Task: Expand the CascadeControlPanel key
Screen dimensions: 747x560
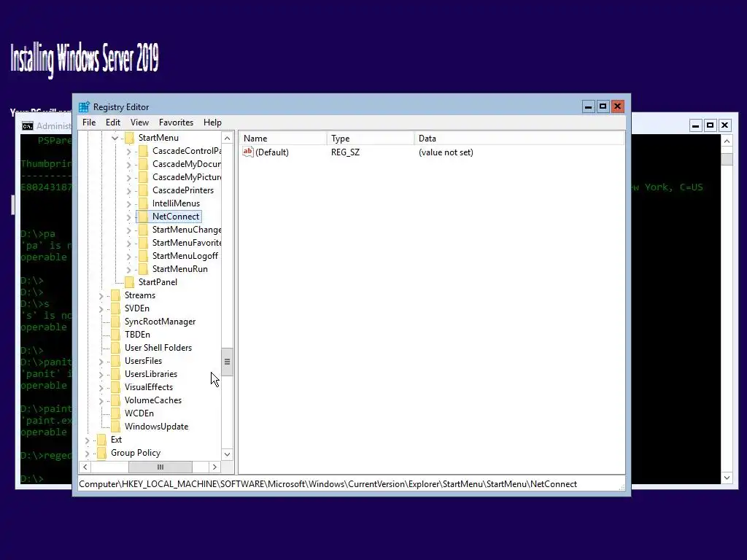Action: point(128,152)
